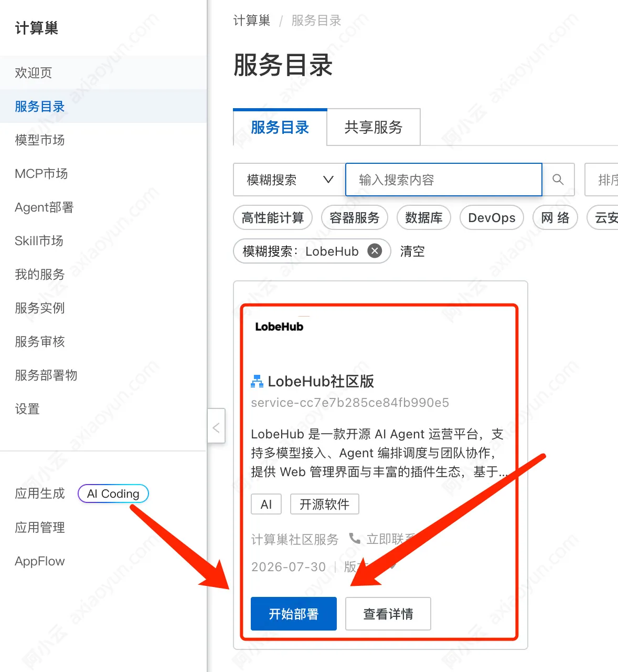Switch to the 服务目录 tab
This screenshot has width=618, height=672.
(x=280, y=127)
